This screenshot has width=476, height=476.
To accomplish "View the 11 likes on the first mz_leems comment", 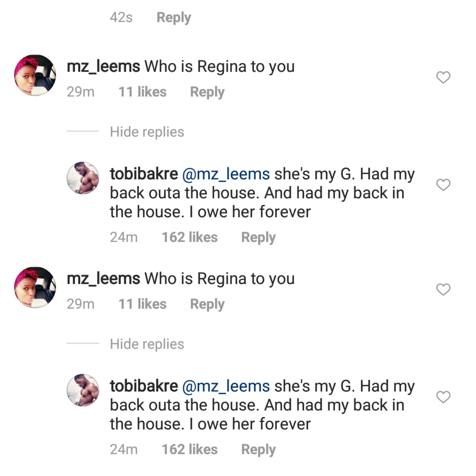I will point(142,92).
